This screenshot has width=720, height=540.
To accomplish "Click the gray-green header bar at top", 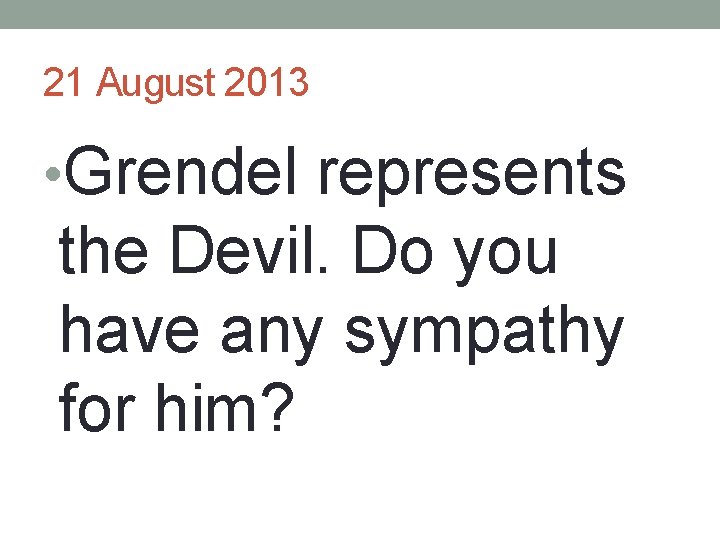I will (x=360, y=14).
